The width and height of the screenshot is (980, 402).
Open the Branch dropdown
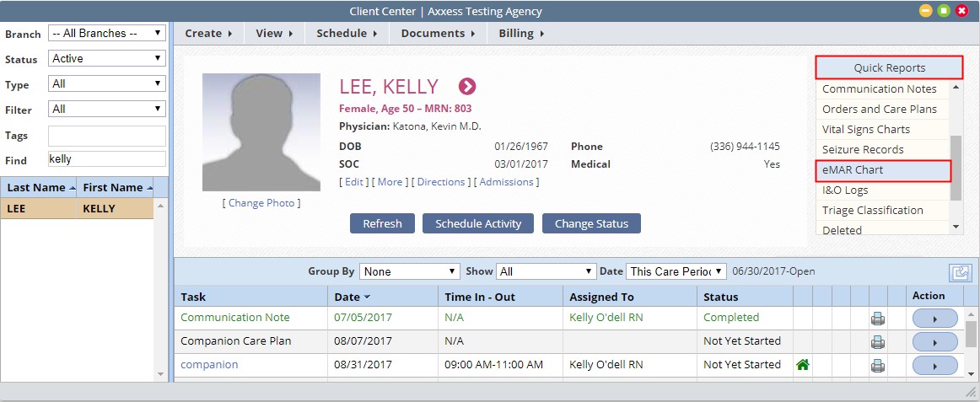(106, 34)
